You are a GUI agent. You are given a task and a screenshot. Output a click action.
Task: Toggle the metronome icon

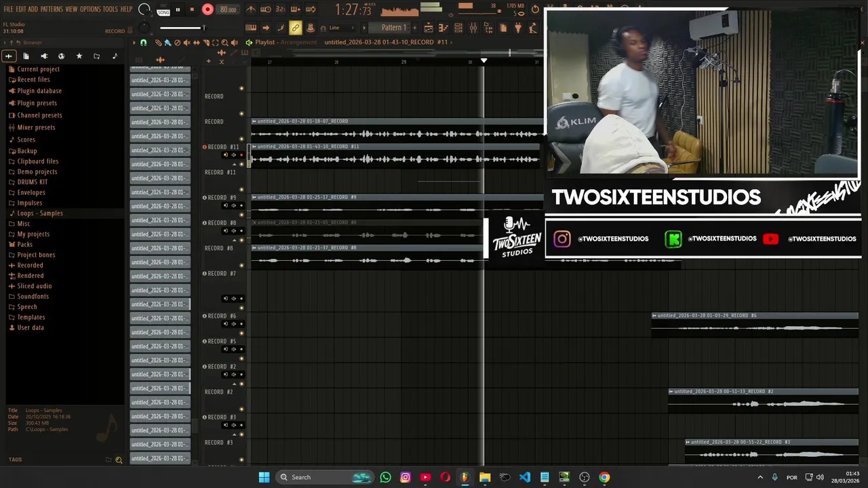tap(251, 9)
